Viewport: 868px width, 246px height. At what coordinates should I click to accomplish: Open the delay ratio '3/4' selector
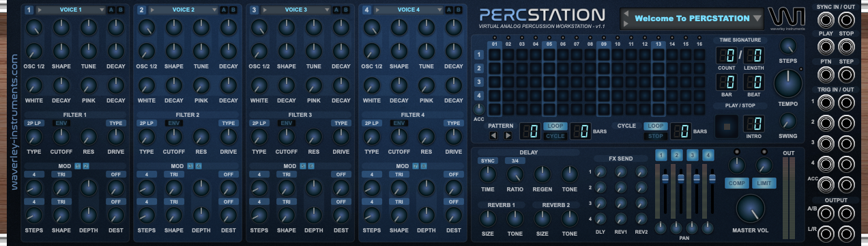[515, 161]
